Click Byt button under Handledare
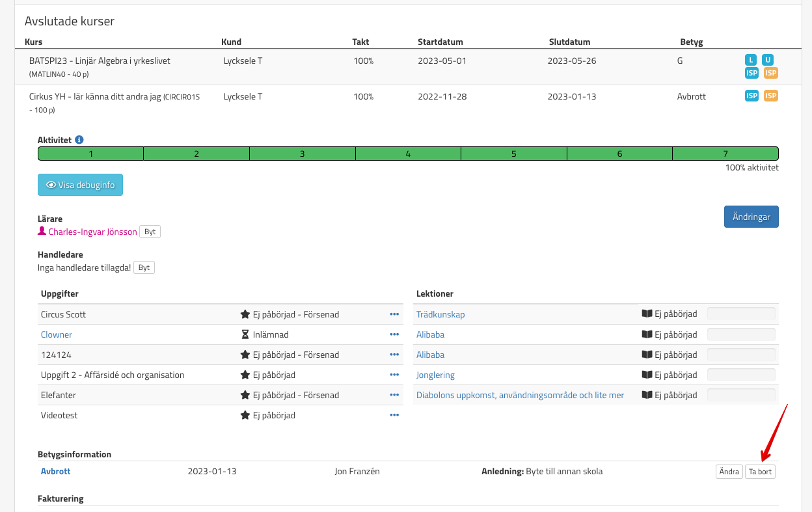 [144, 267]
